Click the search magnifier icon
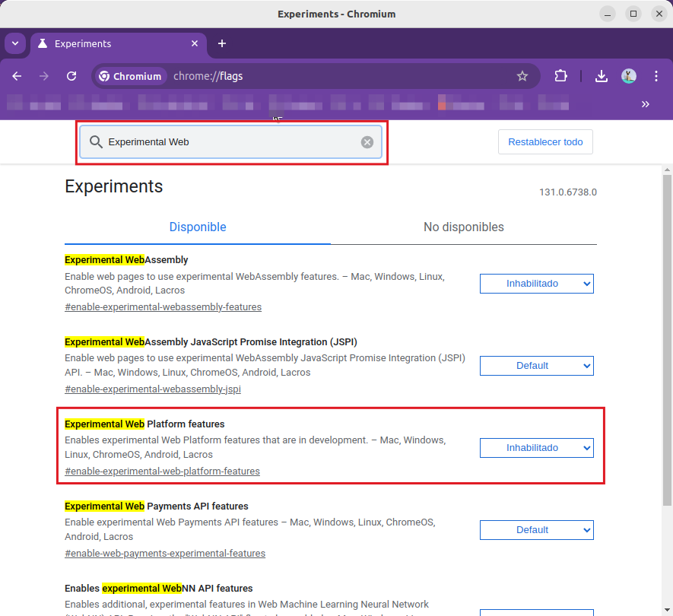Image resolution: width=673 pixels, height=616 pixels. click(x=96, y=142)
